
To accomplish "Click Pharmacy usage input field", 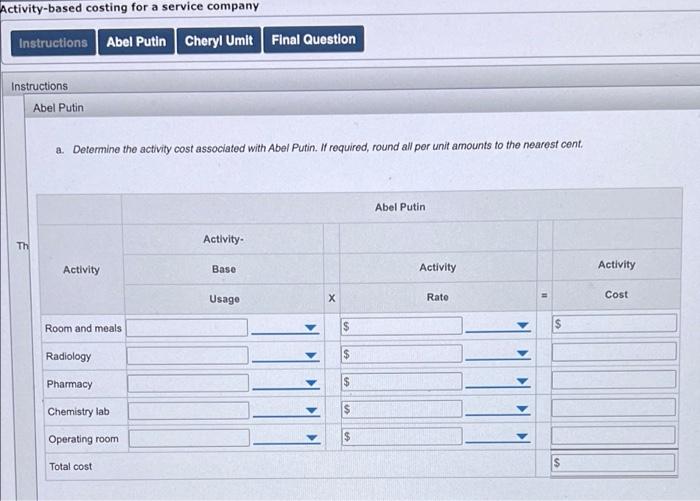I will coord(188,383).
